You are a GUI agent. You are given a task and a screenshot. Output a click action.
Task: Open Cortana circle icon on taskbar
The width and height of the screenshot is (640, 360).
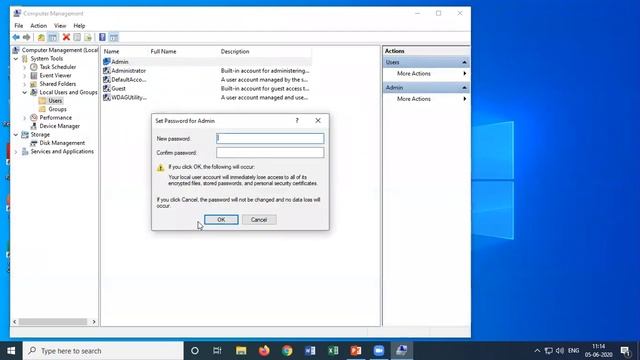(x=195, y=351)
